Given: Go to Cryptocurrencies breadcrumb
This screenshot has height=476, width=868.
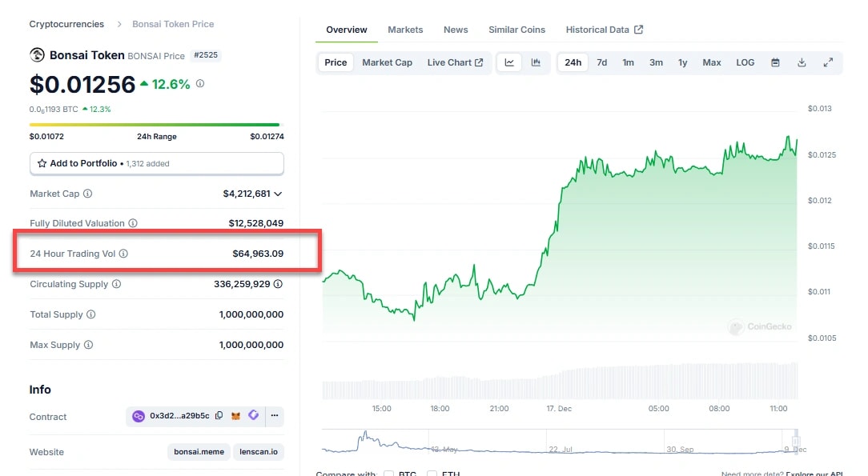Looking at the screenshot, I should pos(66,24).
